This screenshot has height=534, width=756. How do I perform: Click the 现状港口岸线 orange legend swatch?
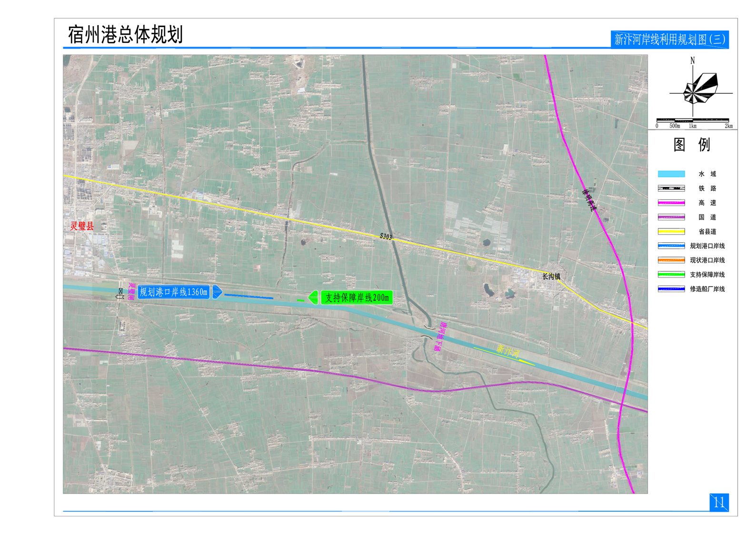[671, 260]
